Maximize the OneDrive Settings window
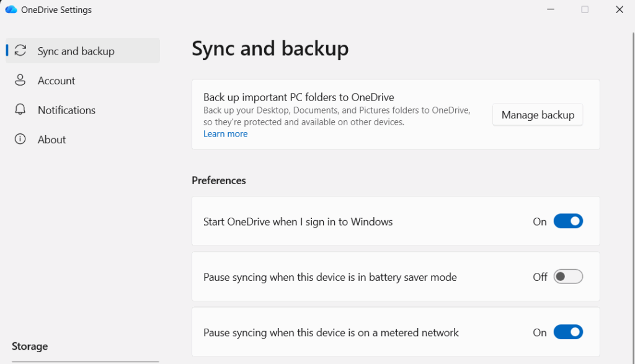Image resolution: width=635 pixels, height=364 pixels. pos(585,10)
